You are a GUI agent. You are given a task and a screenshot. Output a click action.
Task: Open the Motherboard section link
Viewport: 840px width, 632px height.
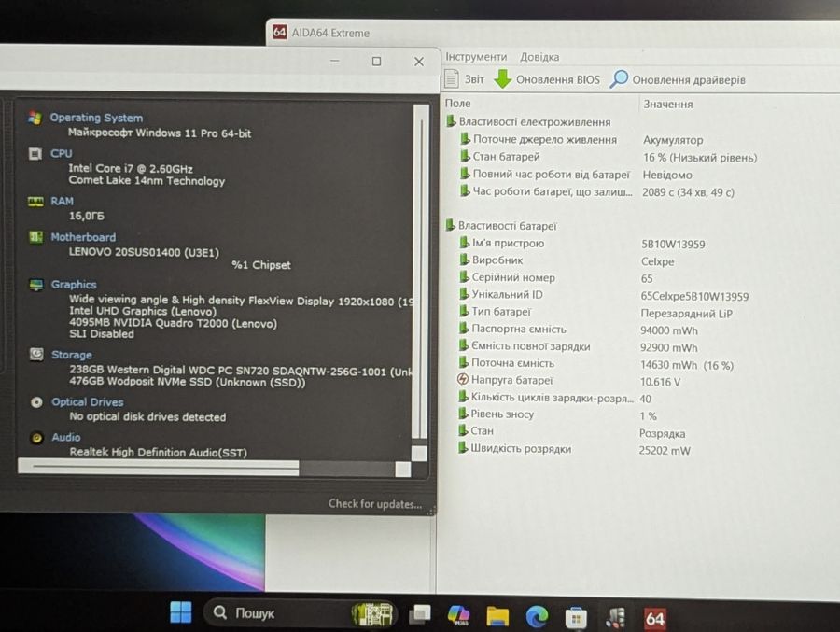(83, 237)
